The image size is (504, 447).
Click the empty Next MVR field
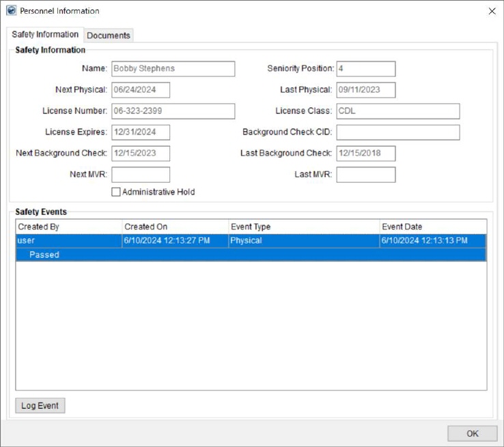click(141, 175)
